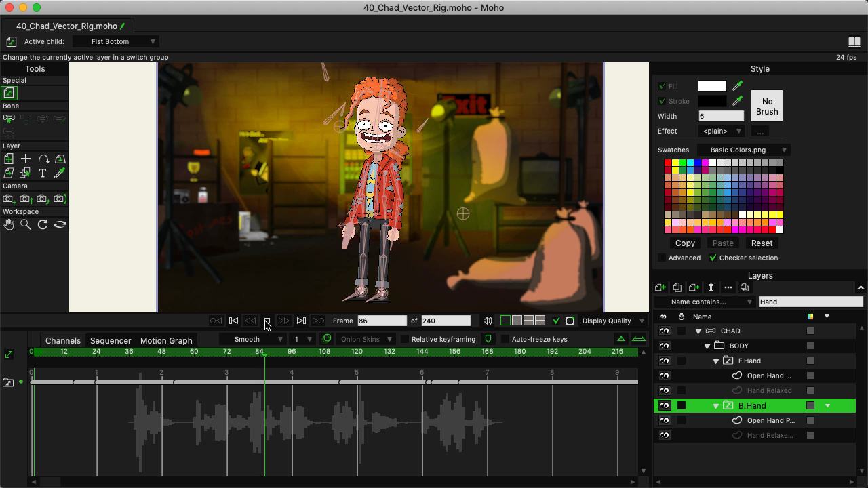Collapse the CHAD group in Layers
This screenshot has height=488, width=868.
coord(698,331)
